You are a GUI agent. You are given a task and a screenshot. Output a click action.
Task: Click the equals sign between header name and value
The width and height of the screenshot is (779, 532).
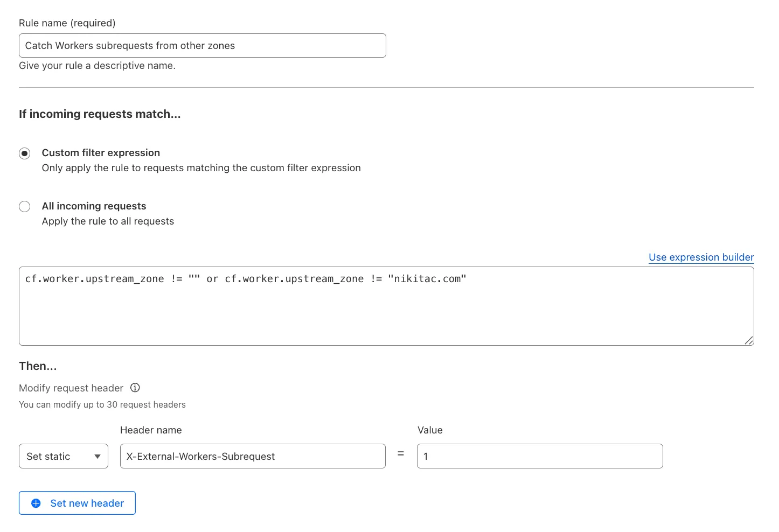coord(401,455)
